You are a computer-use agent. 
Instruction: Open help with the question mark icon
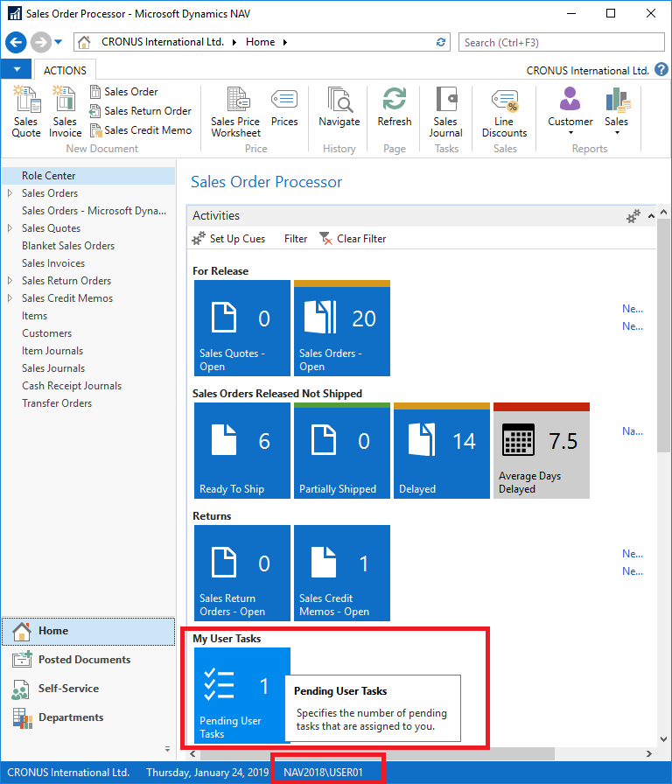tap(661, 69)
